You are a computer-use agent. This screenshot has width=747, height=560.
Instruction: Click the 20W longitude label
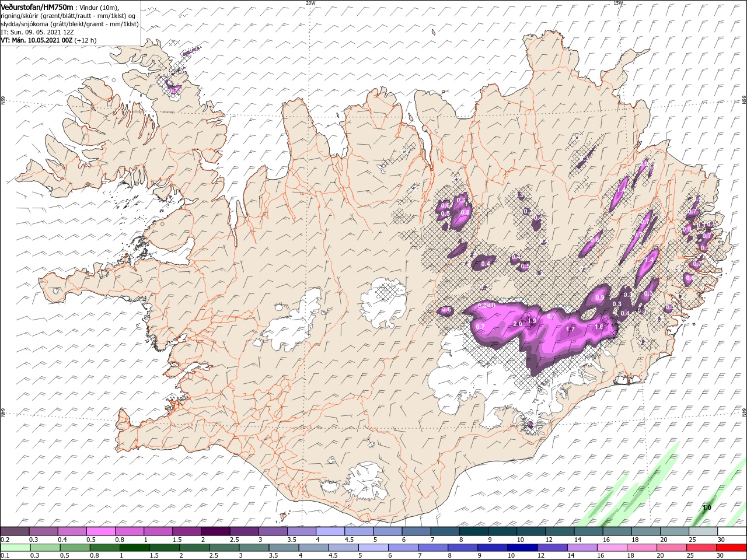click(x=310, y=2)
